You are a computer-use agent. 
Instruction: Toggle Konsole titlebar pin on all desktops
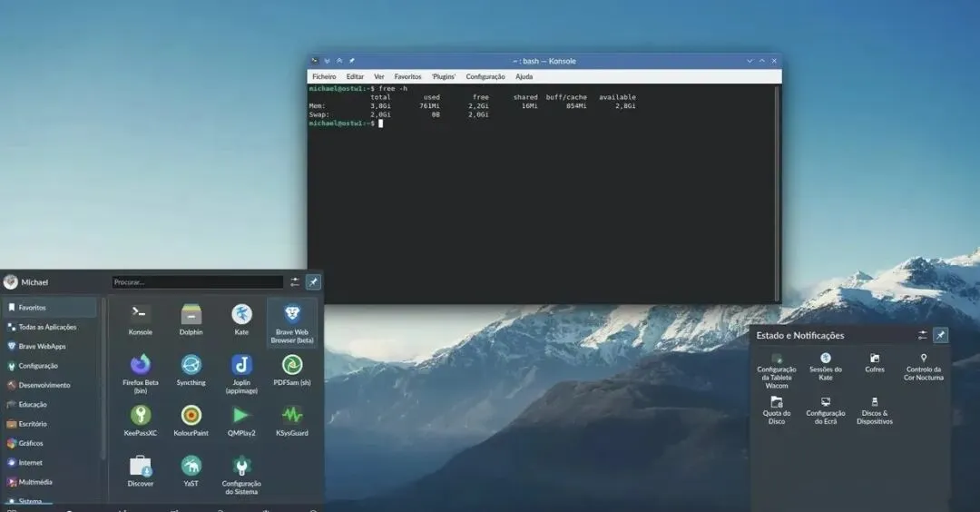pos(351,61)
